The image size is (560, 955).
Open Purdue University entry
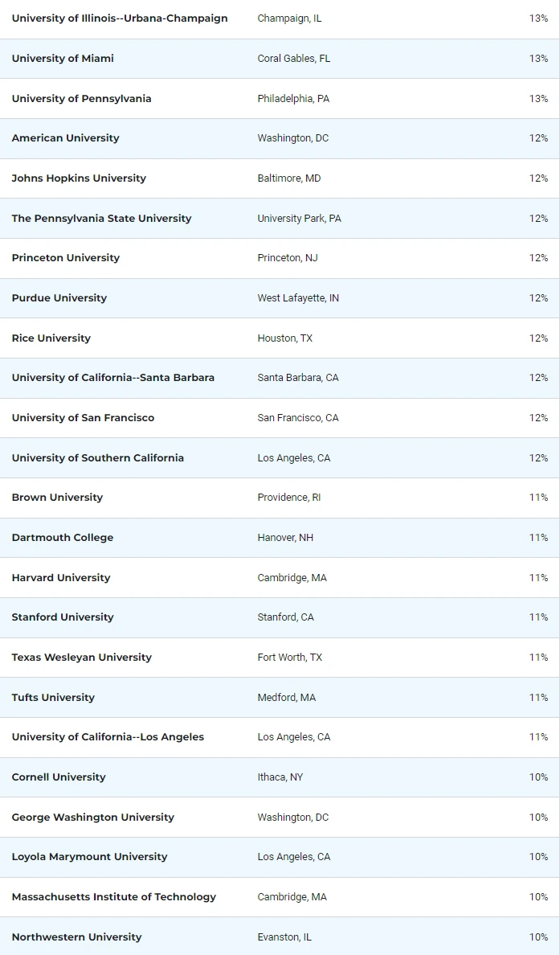point(59,298)
